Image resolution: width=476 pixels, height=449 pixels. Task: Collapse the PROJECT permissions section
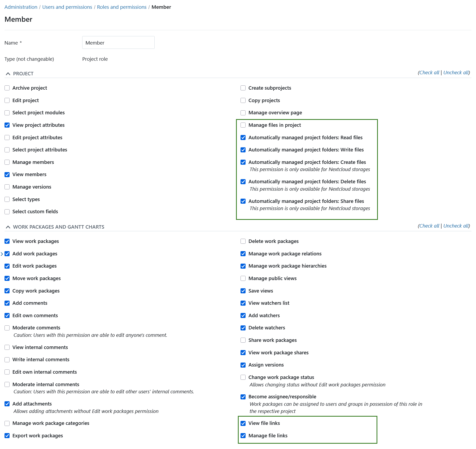8,73
